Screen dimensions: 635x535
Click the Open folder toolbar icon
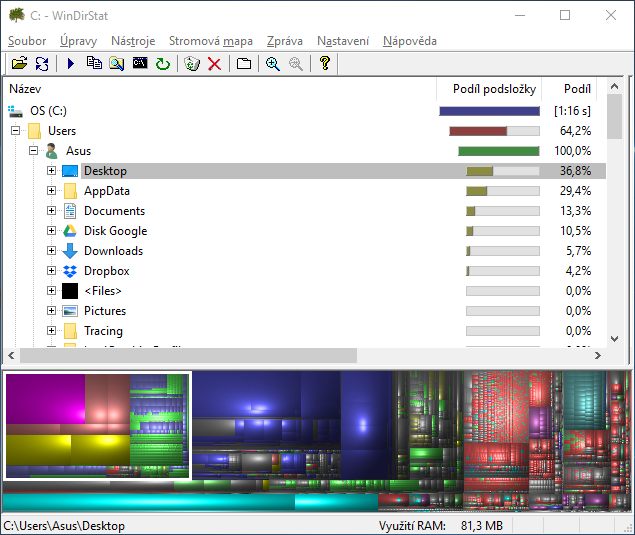[19, 64]
